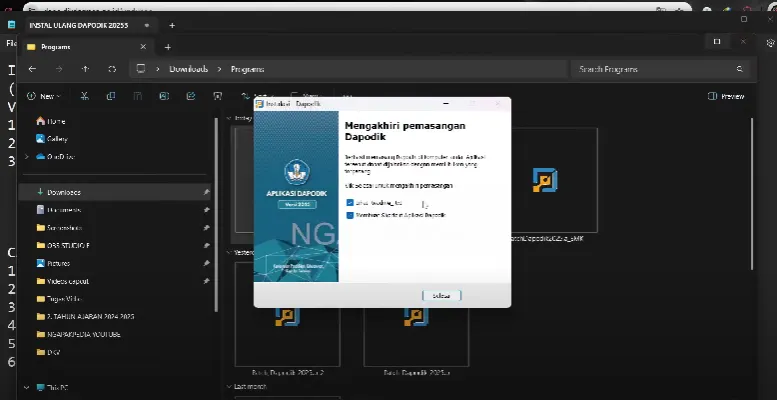Image resolution: width=777 pixels, height=400 pixels.
Task: Collapse the Yesterday file group
Action: [229, 253]
